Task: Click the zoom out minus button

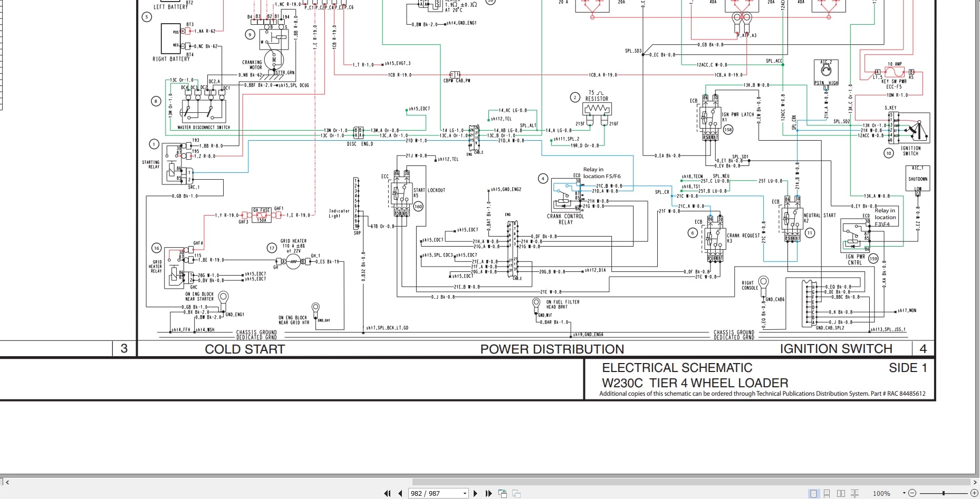Action: (912, 494)
